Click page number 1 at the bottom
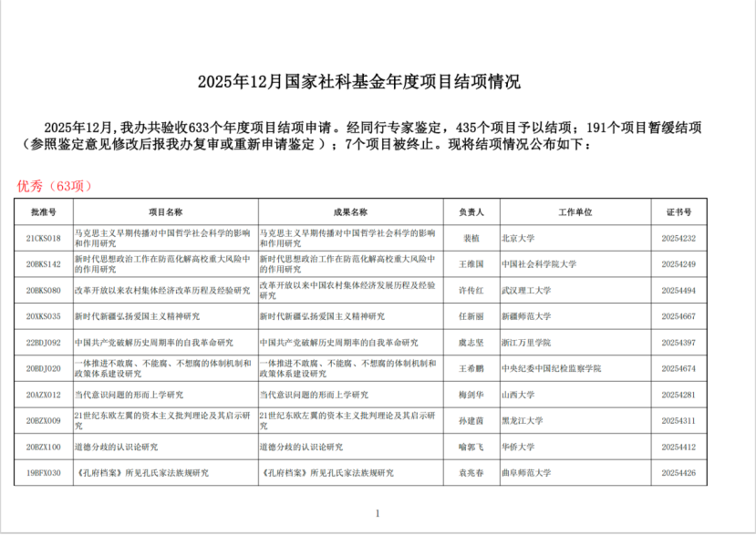This screenshot has height=535, width=756. (378, 512)
